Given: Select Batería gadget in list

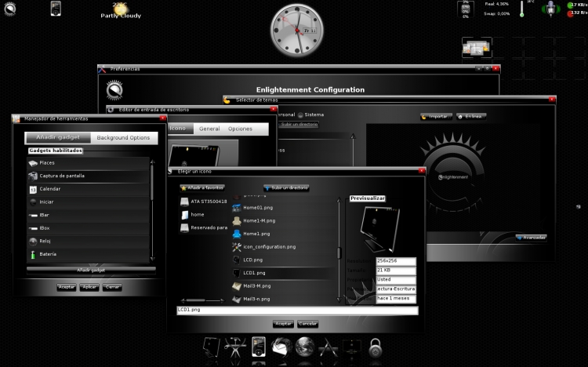Looking at the screenshot, I should tap(88, 254).
